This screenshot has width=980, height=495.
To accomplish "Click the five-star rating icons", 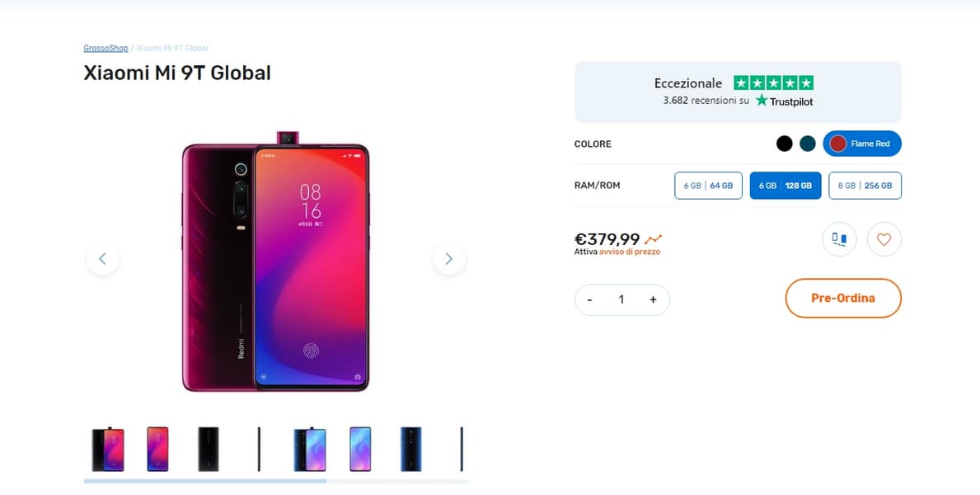I will click(x=773, y=83).
